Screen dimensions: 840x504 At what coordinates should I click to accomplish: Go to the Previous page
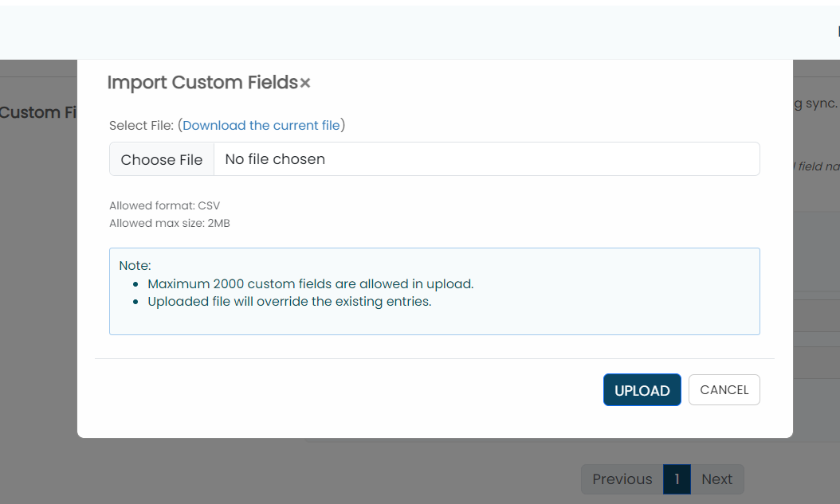pyautogui.click(x=622, y=479)
